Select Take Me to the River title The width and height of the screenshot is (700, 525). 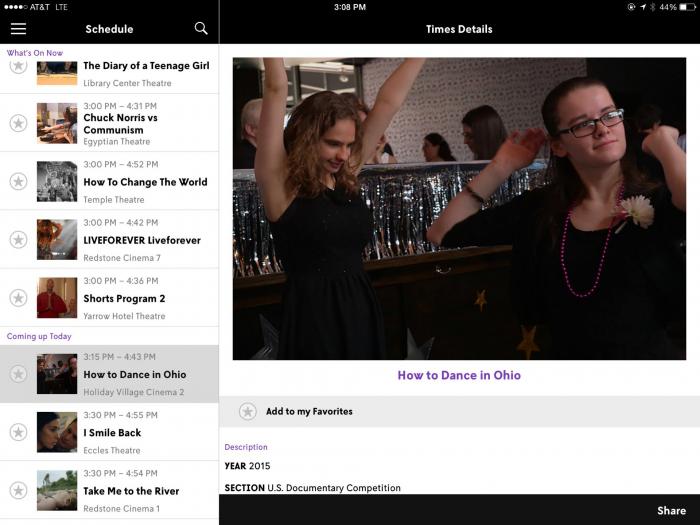click(x=131, y=491)
